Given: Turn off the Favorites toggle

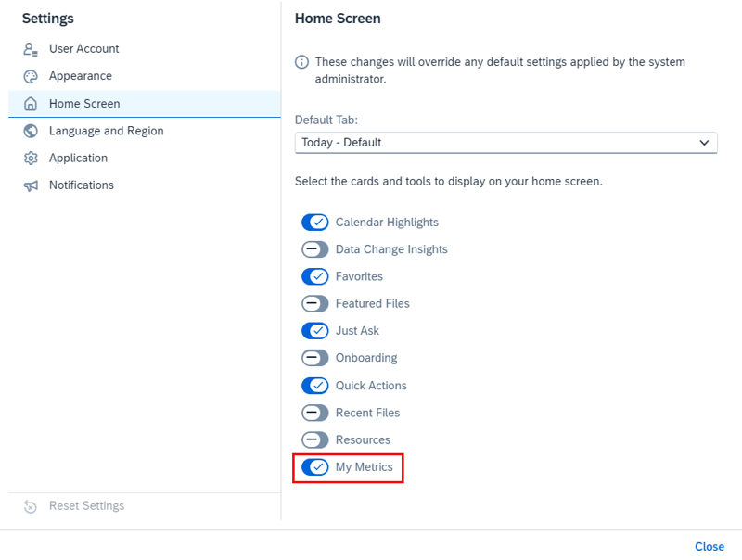Looking at the screenshot, I should [x=315, y=276].
